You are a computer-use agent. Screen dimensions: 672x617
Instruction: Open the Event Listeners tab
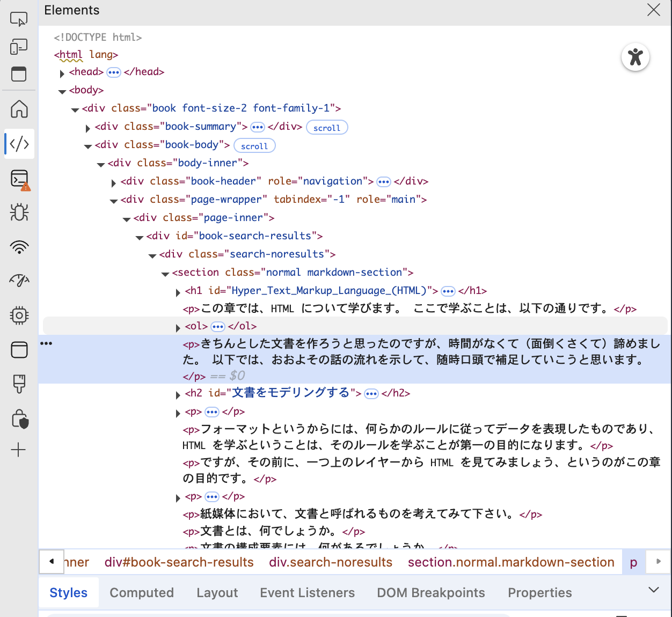[x=308, y=592]
